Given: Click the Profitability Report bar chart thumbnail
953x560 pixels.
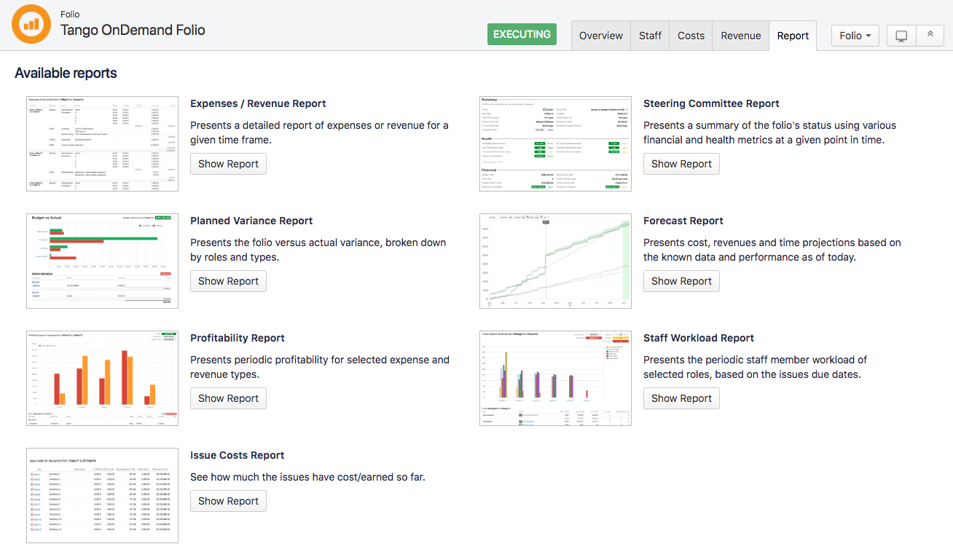Looking at the screenshot, I should [x=102, y=378].
